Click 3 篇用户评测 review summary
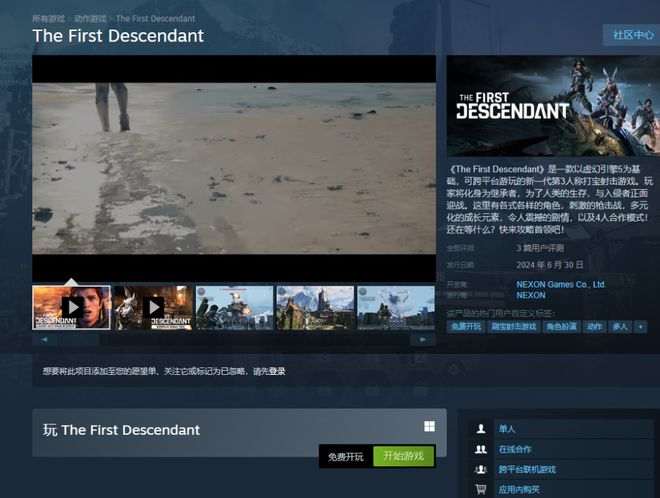 pos(540,248)
